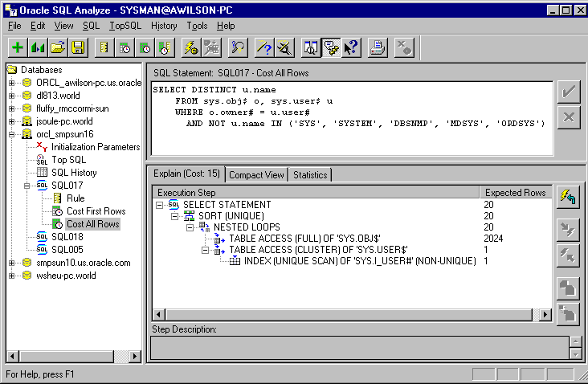Click the crossed-out wand toolbar icon
Image resolution: width=588 pixels, height=384 pixels.
[x=284, y=47]
